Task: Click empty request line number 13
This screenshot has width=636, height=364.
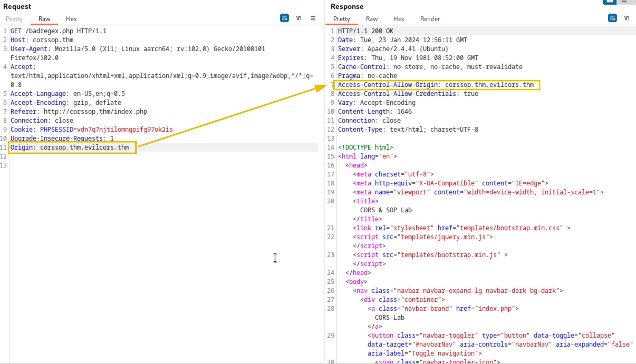Action: [x=3, y=165]
